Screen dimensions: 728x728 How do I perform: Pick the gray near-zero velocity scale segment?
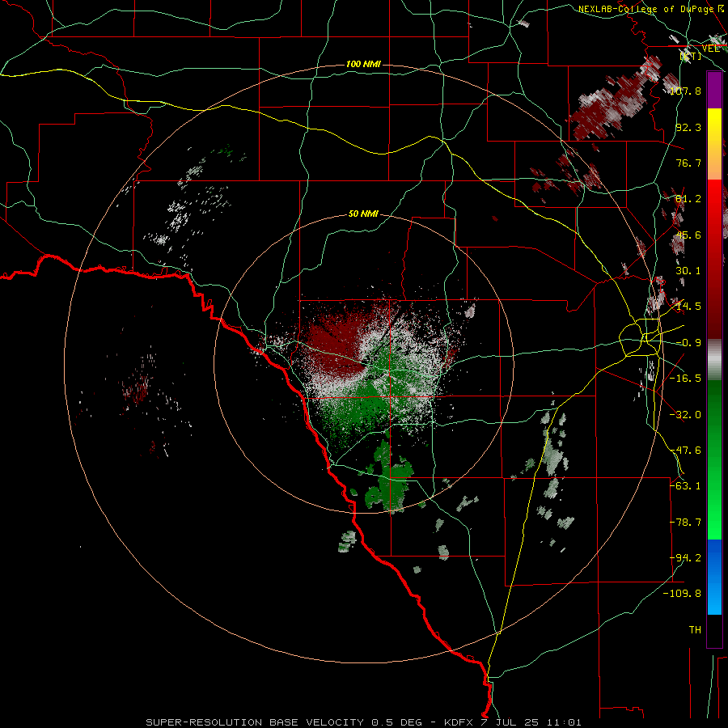coord(714,360)
